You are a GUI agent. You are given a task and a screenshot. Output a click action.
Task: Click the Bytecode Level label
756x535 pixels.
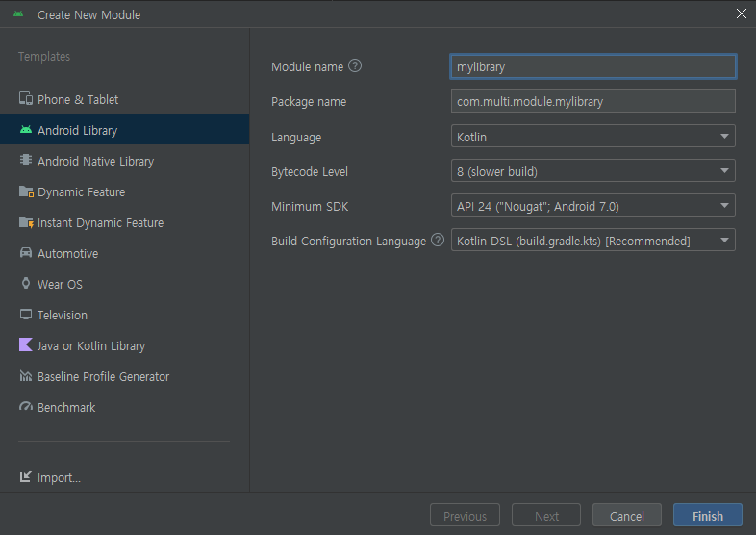[x=310, y=171]
